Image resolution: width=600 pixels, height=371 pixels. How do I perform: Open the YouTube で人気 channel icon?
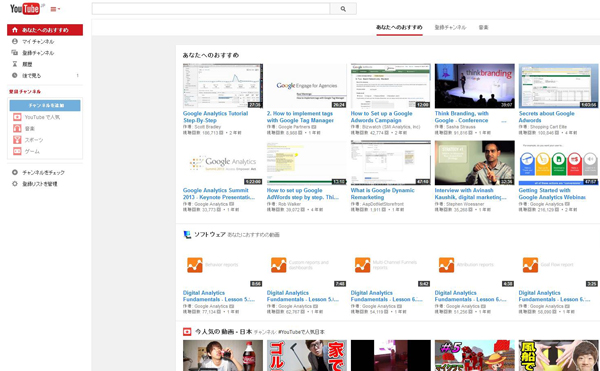coord(17,117)
